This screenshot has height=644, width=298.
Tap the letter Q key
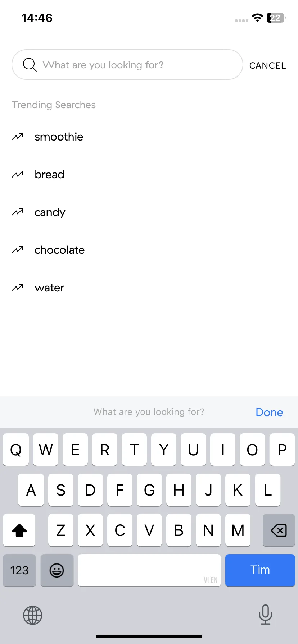16,450
